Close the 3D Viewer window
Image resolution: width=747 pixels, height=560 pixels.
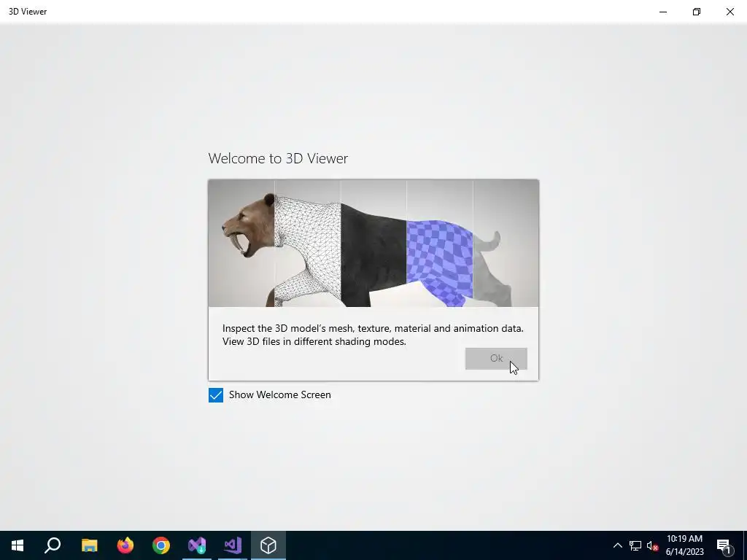(x=729, y=12)
